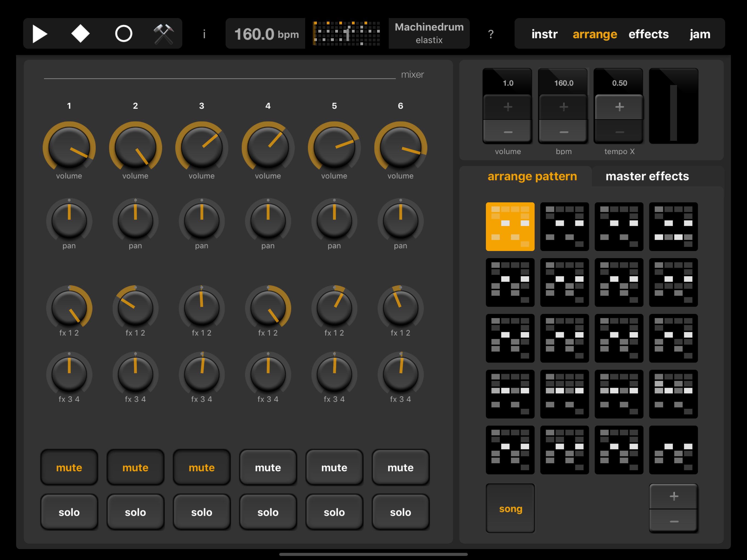The image size is (747, 560).
Task: Open the crossed hammers tools icon
Action: click(x=164, y=34)
